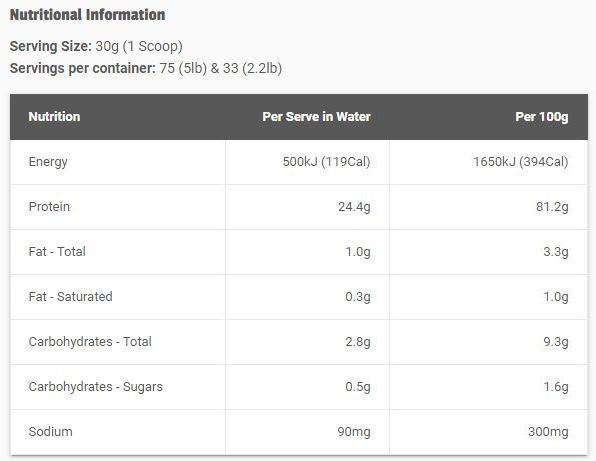Click the Nutrition column header
The image size is (596, 461).
coord(54,117)
